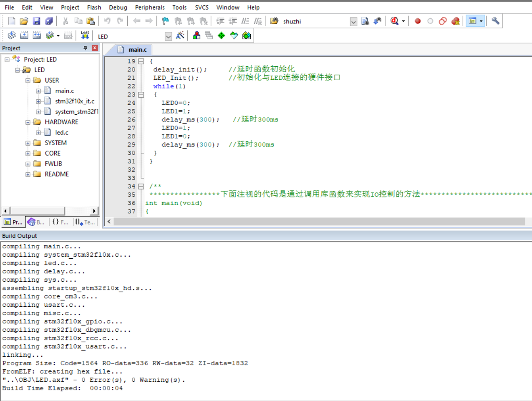
Task: Expand the README folder
Action: point(28,174)
